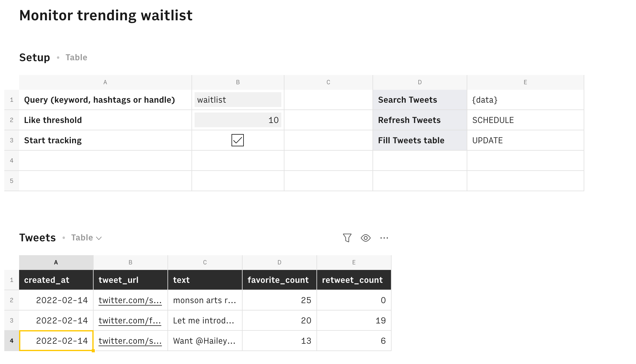This screenshot has width=636, height=364.
Task: Open the twitter.com/f... link in row 3
Action: pyautogui.click(x=130, y=321)
